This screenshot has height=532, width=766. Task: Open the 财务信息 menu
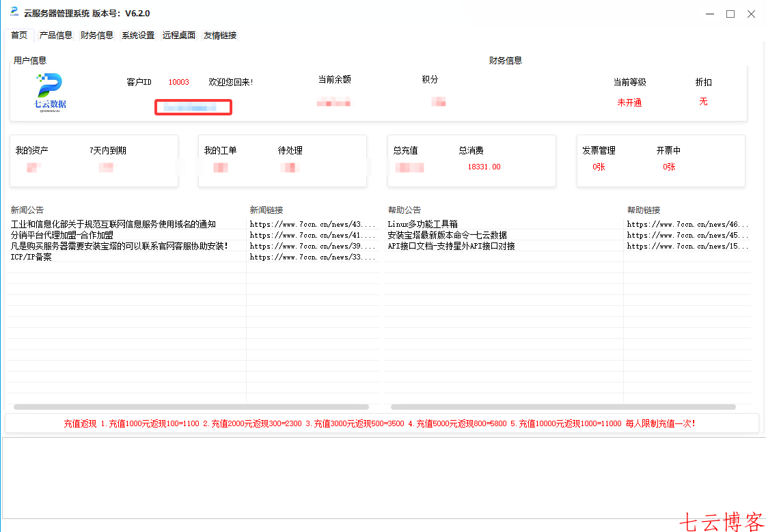pyautogui.click(x=98, y=35)
